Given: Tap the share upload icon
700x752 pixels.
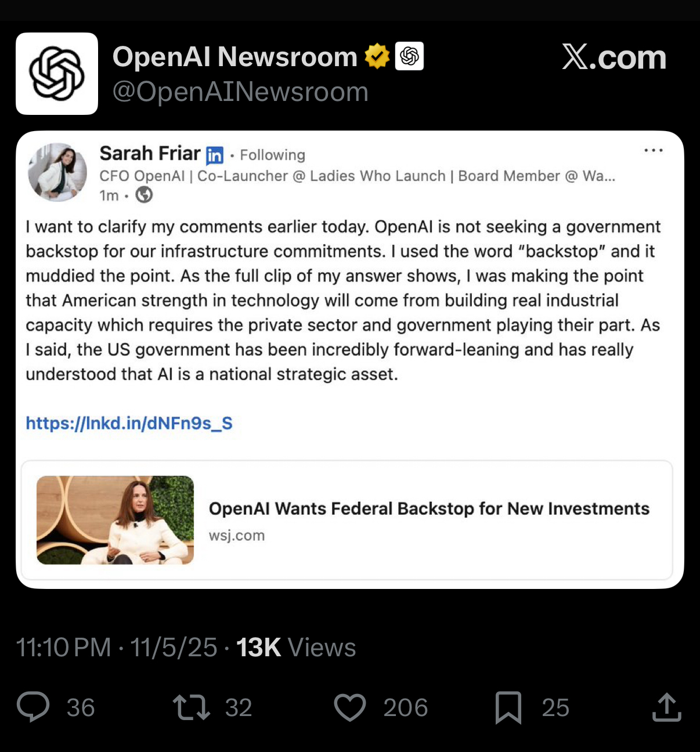Looking at the screenshot, I should tap(666, 707).
